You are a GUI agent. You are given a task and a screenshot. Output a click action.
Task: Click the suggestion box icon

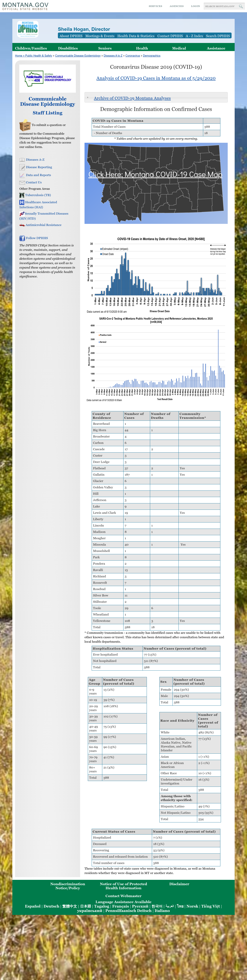[x=25, y=125]
